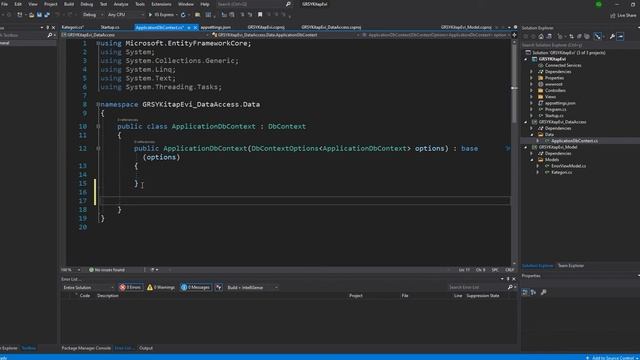Click the search magnifier in the title bar

tap(288, 4)
